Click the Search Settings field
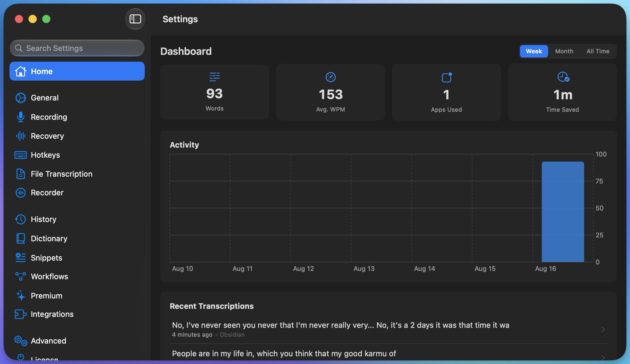The width and height of the screenshot is (630, 364). (x=77, y=48)
